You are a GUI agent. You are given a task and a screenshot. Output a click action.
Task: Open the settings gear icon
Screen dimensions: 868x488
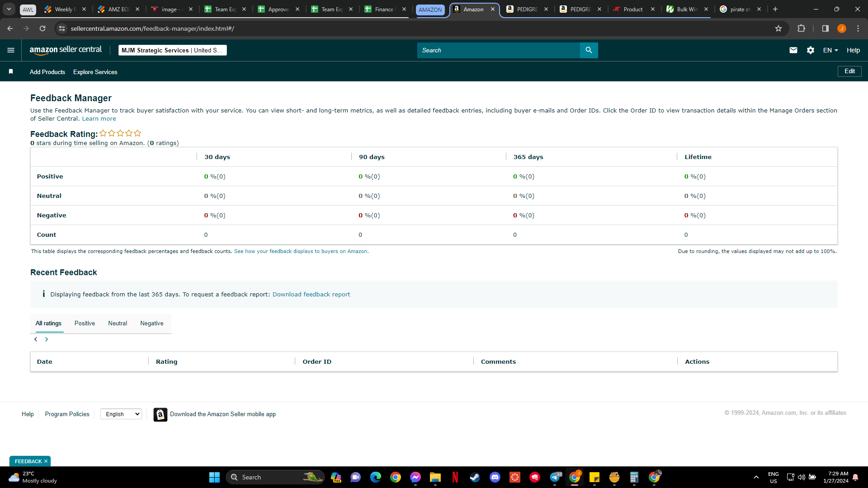coord(811,50)
